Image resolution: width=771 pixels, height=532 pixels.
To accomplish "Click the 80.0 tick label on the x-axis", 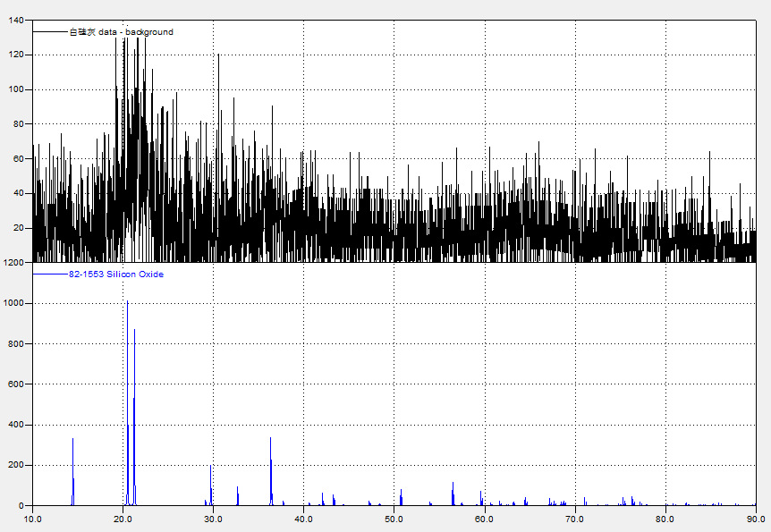I will coord(665,519).
